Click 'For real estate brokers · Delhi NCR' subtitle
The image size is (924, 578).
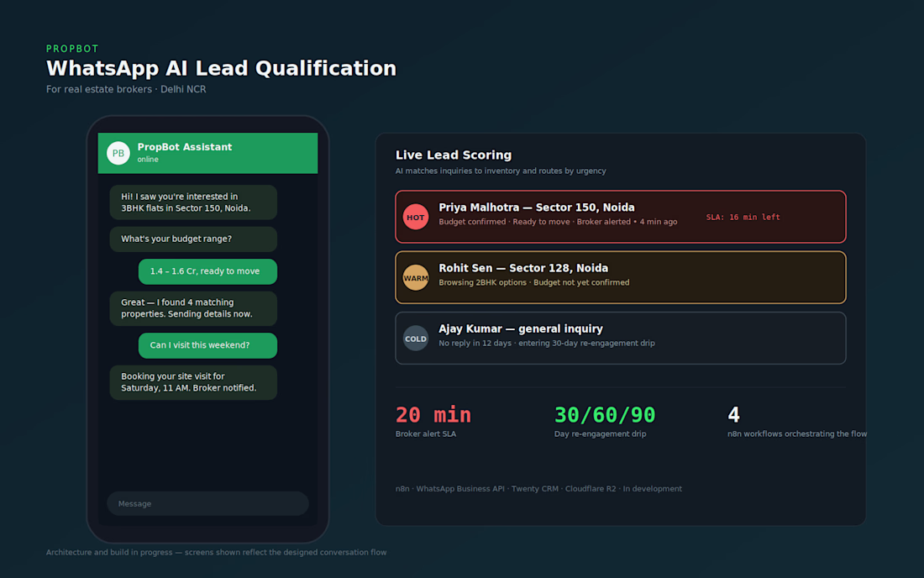coord(126,90)
